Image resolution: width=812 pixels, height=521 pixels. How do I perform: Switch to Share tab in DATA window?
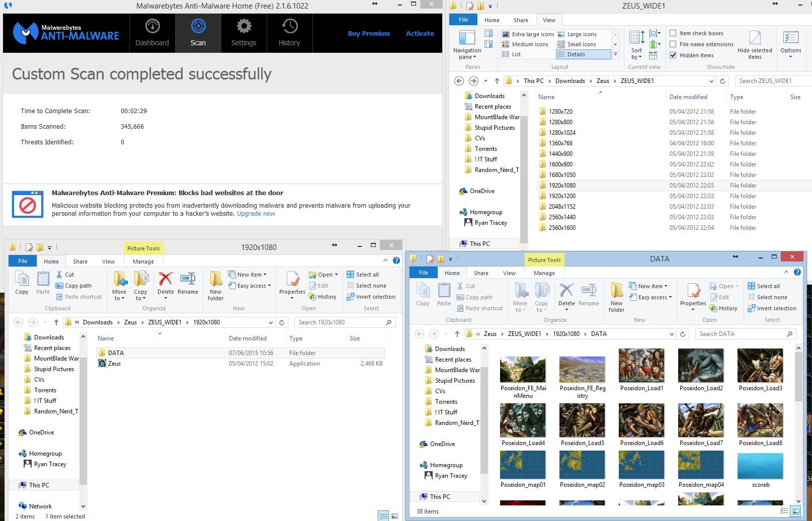tap(481, 273)
